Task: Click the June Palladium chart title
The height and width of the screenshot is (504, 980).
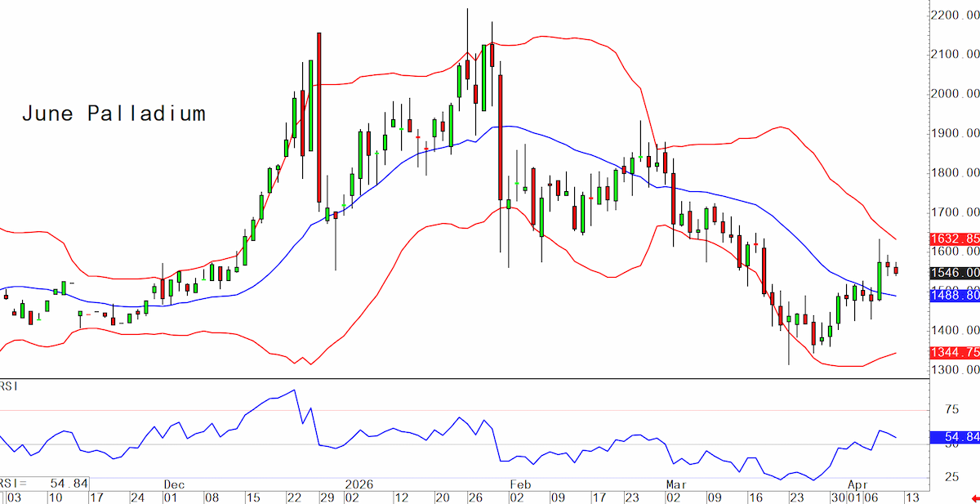Action: pos(114,114)
